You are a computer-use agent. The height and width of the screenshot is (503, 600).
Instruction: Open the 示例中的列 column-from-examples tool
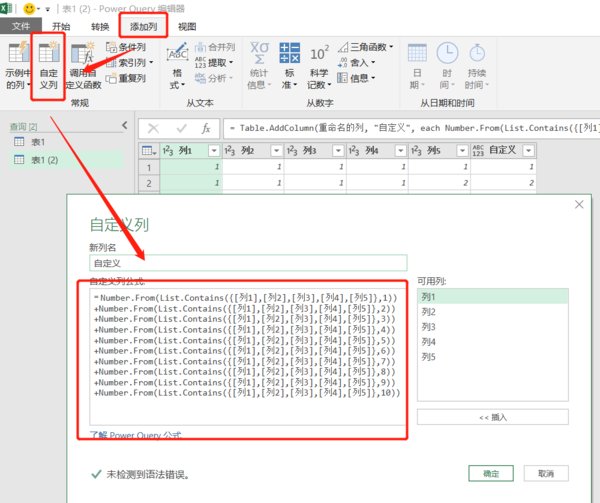[x=18, y=65]
